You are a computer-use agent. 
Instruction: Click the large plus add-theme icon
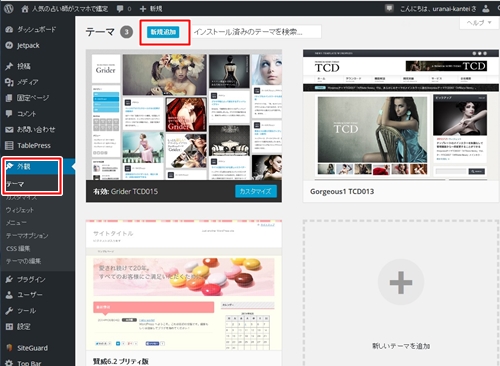401,282
